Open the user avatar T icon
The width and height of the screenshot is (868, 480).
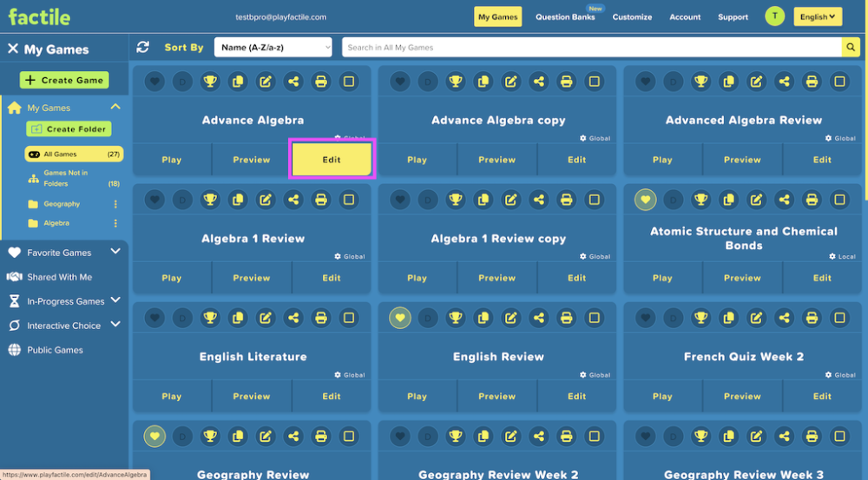click(x=774, y=16)
